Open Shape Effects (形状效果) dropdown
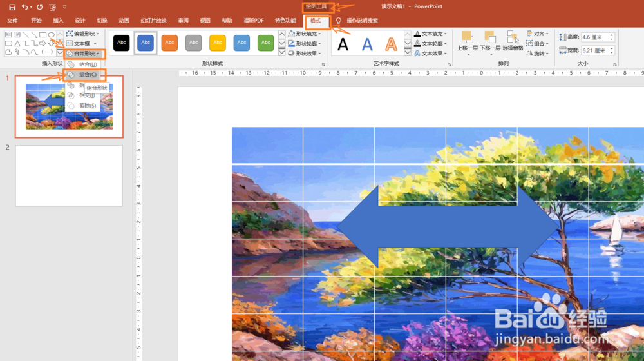Viewport: 644px width, 361px height. point(305,54)
